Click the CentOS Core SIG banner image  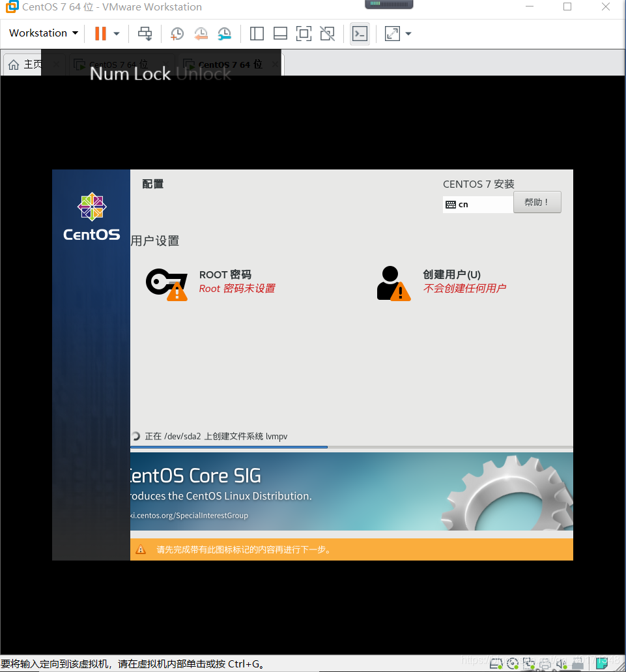[x=352, y=491]
